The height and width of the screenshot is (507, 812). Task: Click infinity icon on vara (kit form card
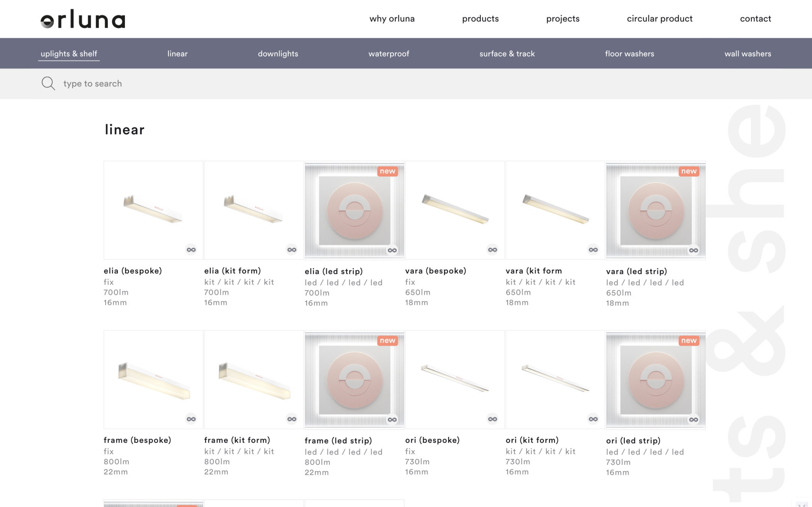point(593,250)
